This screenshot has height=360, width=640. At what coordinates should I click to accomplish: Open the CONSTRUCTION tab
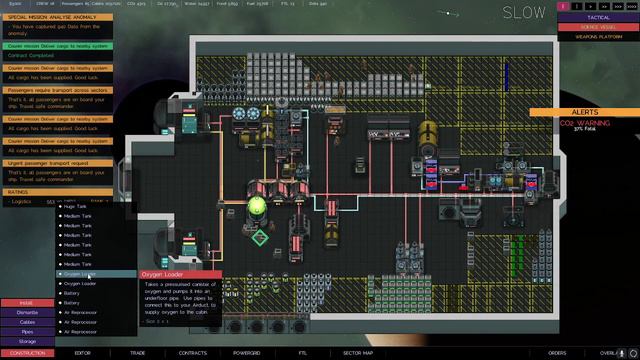click(x=27, y=353)
